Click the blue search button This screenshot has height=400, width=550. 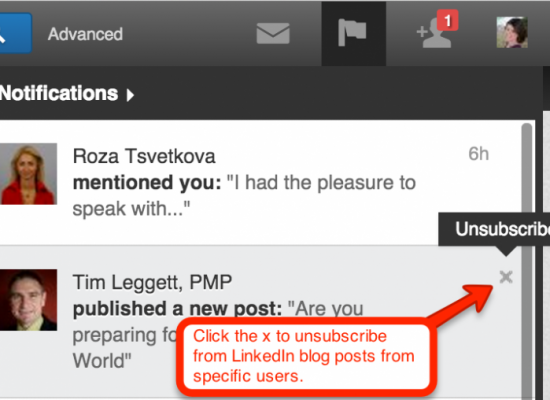(x=15, y=33)
